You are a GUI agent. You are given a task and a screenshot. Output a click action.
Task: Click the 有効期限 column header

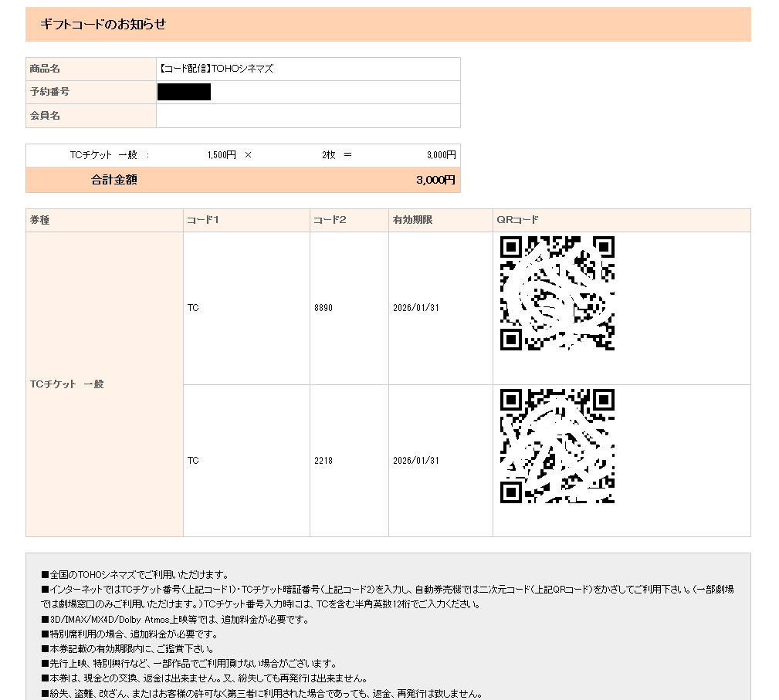412,220
